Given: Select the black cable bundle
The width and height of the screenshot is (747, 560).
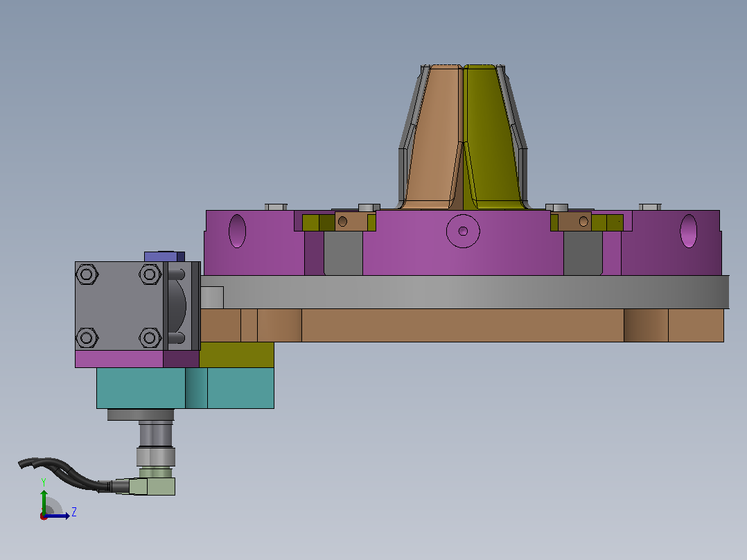Looking at the screenshot, I should (x=67, y=474).
